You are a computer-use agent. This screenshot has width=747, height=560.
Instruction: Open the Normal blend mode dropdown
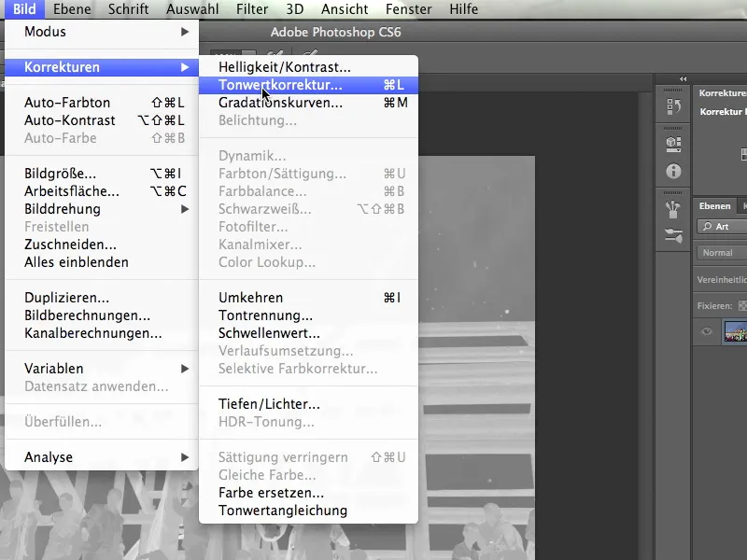tap(722, 253)
